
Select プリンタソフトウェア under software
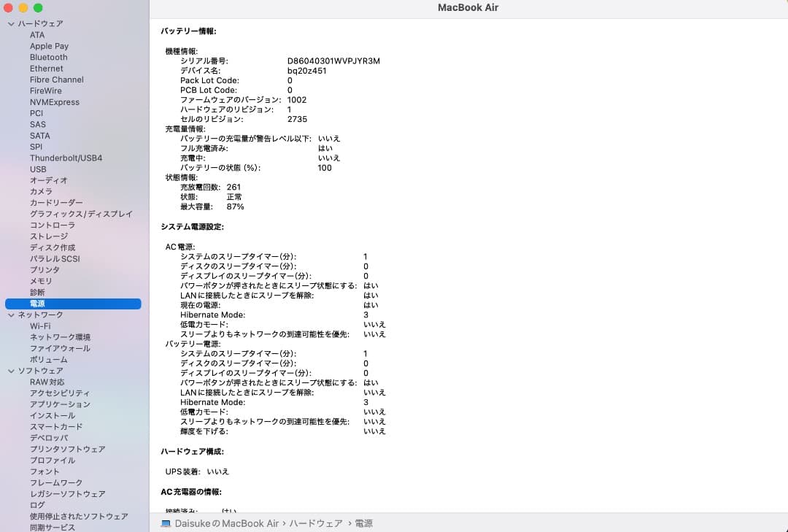[x=67, y=449]
